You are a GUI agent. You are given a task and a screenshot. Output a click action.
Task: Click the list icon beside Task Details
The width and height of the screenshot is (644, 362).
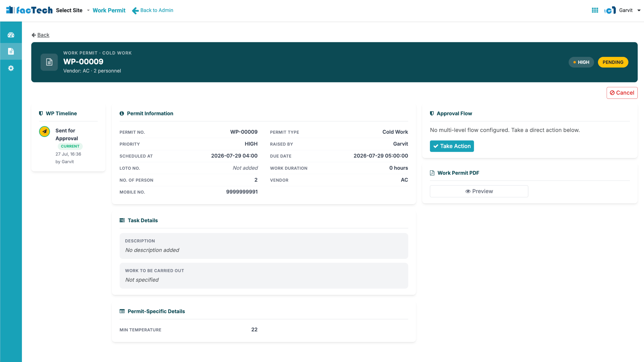[122, 220]
